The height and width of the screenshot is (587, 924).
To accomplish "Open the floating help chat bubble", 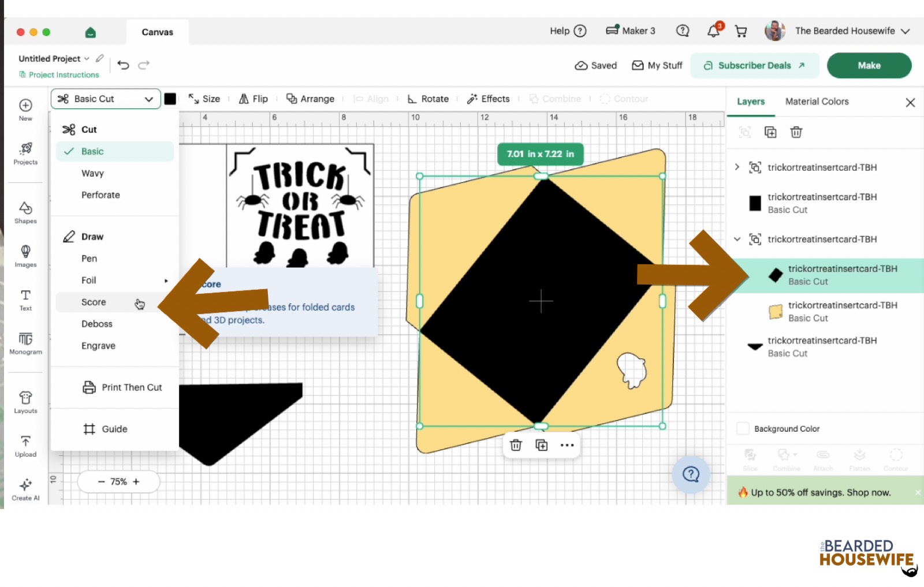I will tap(691, 474).
